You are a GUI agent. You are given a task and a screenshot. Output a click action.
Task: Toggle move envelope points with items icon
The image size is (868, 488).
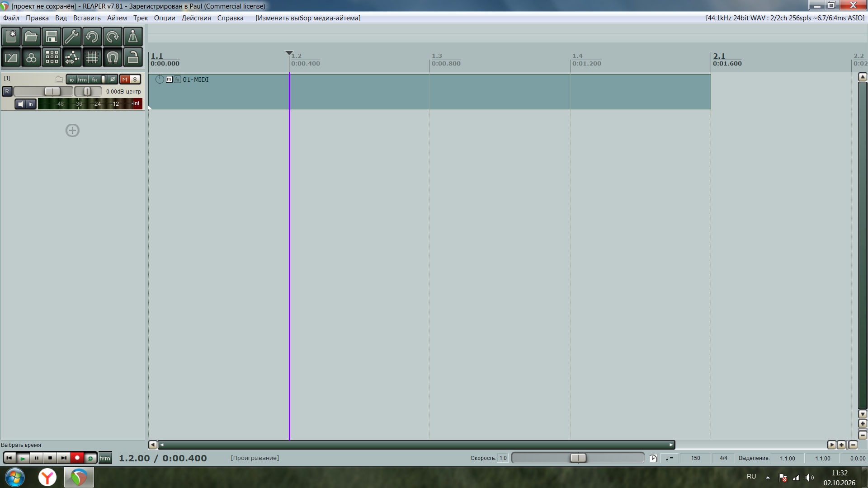coord(72,57)
